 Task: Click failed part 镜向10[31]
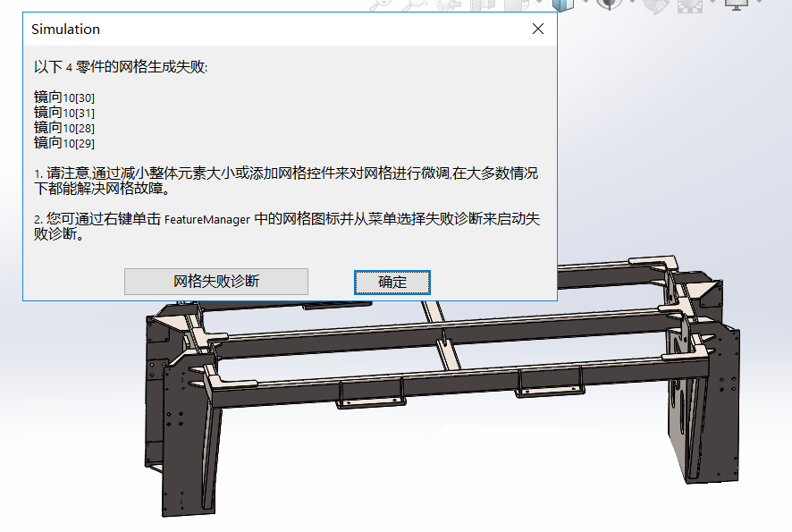[64, 112]
